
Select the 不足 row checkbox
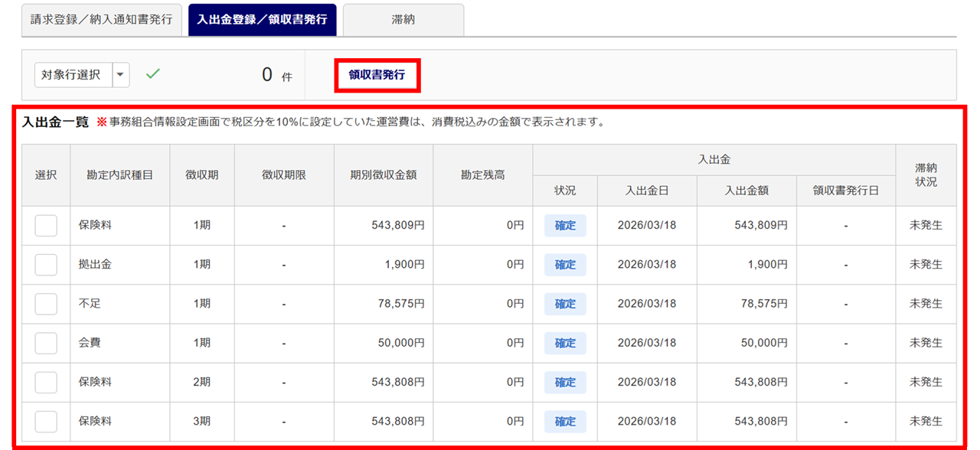click(x=46, y=304)
